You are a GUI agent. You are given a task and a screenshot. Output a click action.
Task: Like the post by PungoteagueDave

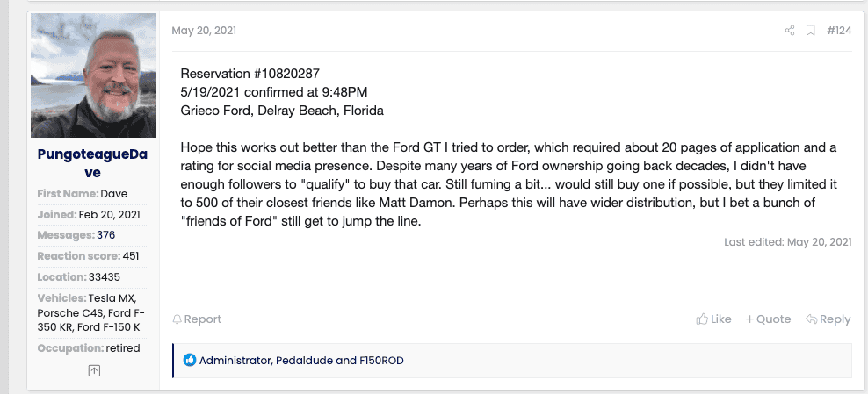click(713, 319)
